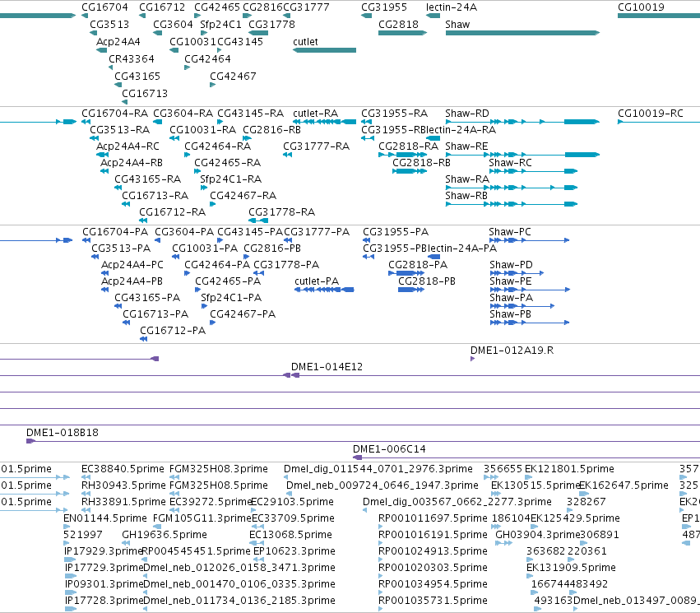This screenshot has height=613, width=700.
Task: Click the DME1-012A19.R marker arrow
Action: click(472, 359)
